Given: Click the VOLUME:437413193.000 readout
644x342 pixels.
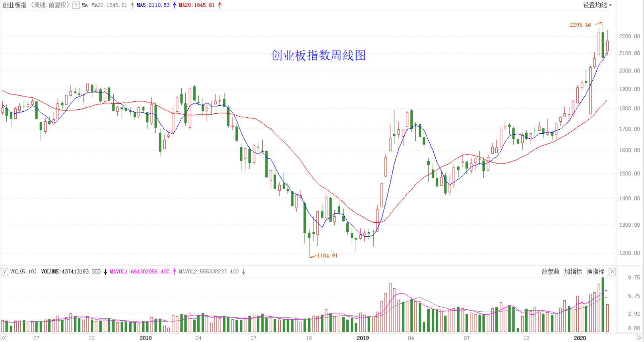Looking at the screenshot, I should (71, 272).
